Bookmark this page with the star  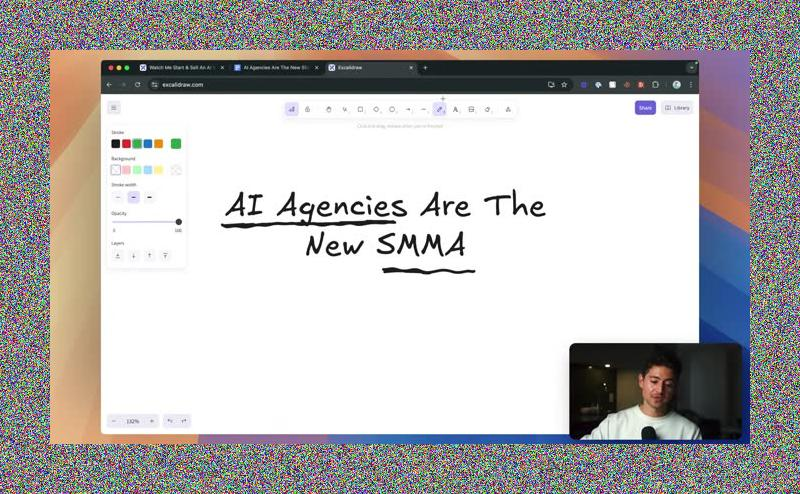[x=564, y=85]
